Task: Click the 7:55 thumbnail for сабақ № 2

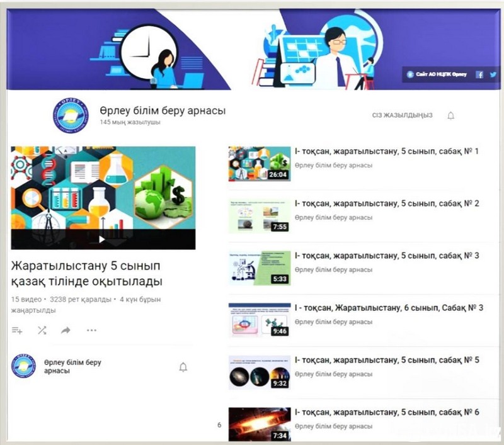Action: click(x=259, y=215)
